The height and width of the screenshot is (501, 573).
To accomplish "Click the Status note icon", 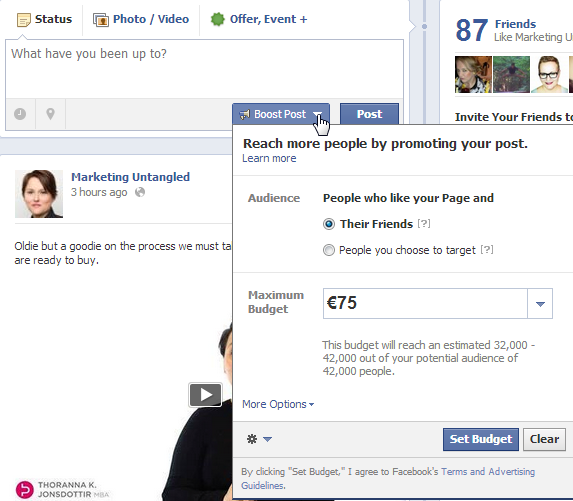I will (x=24, y=20).
